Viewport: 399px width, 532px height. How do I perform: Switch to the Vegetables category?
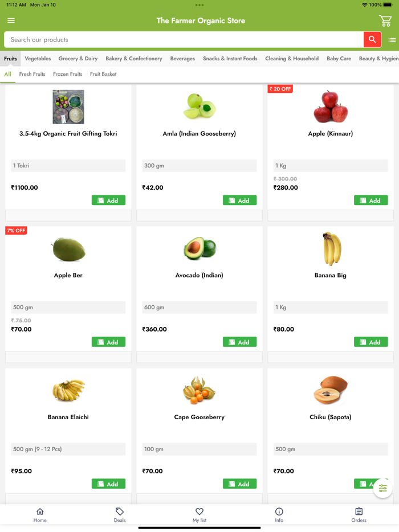[38, 58]
